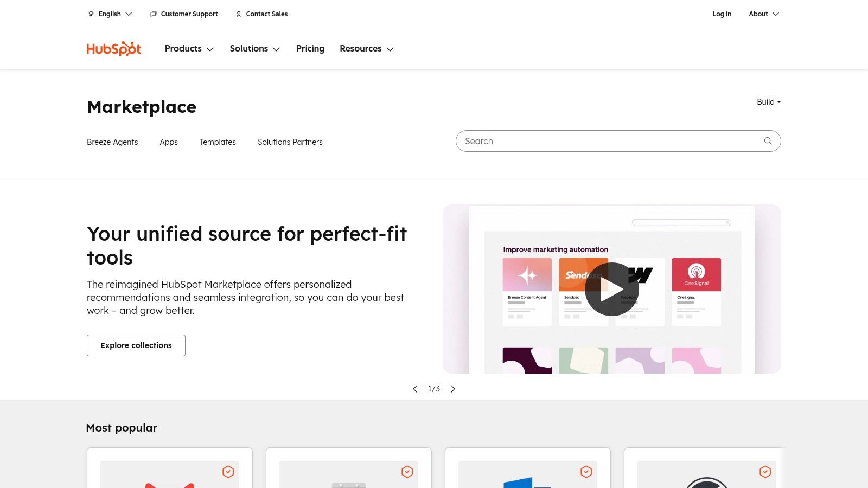This screenshot has height=488, width=868.
Task: Click the globe language icon
Action: (91, 14)
